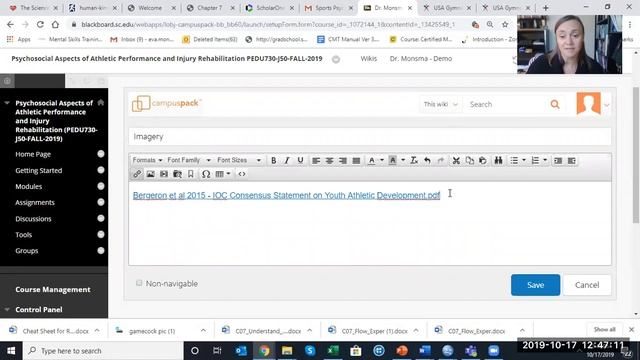Toggle bold formatting in the editor
Viewport: 640px width, 360px height.
coord(273,160)
